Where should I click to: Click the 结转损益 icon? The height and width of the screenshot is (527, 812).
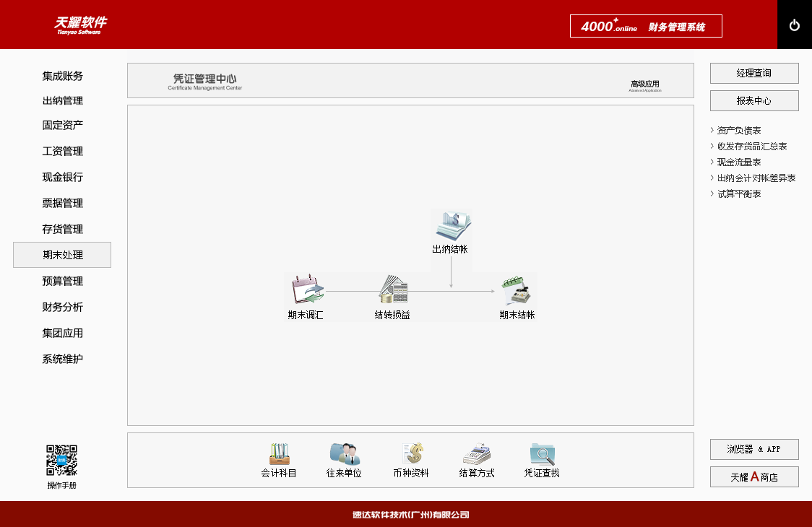tap(393, 290)
